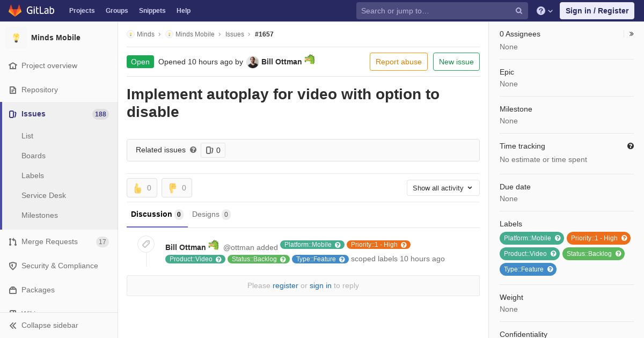Click help icon on sidebar Status::Backlog label
This screenshot has height=338, width=644.
tap(618, 254)
